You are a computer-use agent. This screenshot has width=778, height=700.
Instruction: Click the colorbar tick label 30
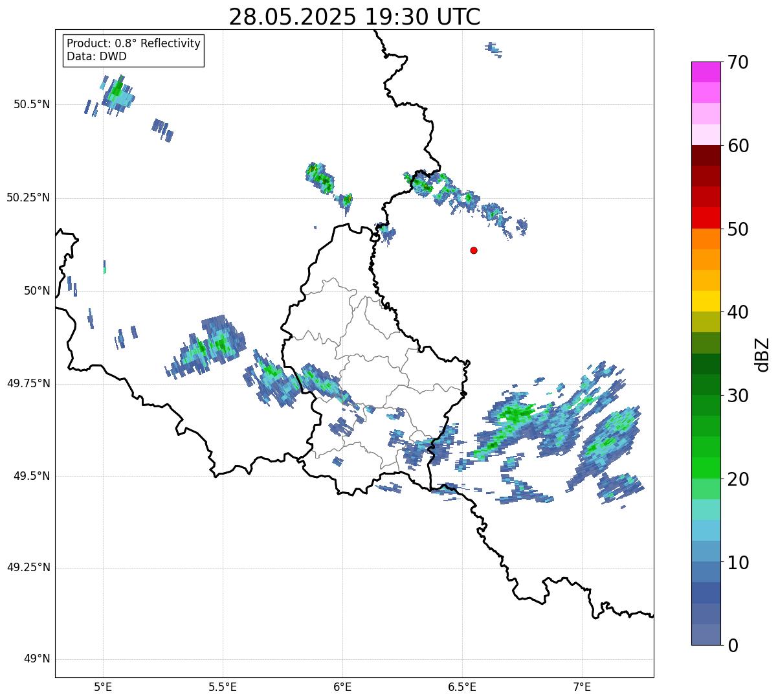[738, 396]
